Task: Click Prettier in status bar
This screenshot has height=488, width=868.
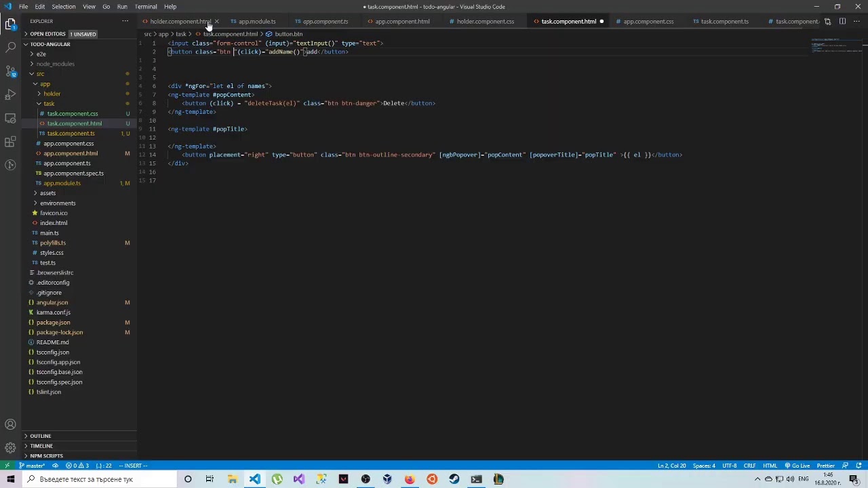Action: (x=825, y=466)
